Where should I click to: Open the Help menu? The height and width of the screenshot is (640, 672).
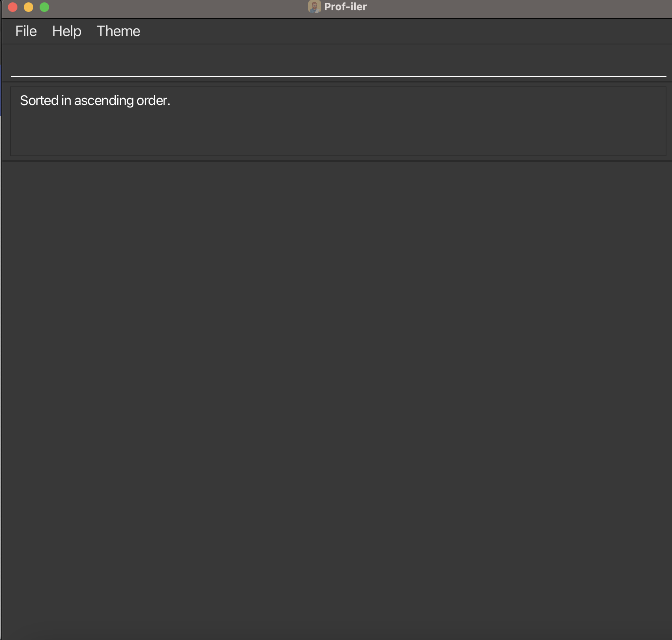67,31
